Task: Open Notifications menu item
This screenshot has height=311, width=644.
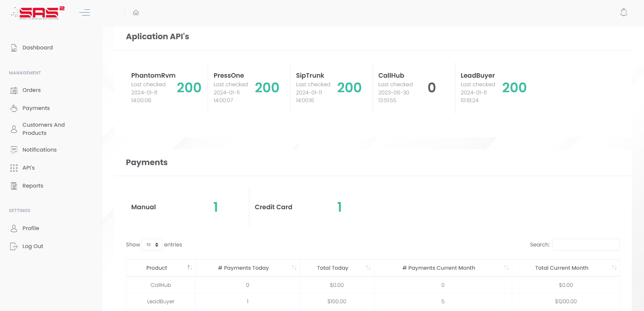Action: [40, 150]
